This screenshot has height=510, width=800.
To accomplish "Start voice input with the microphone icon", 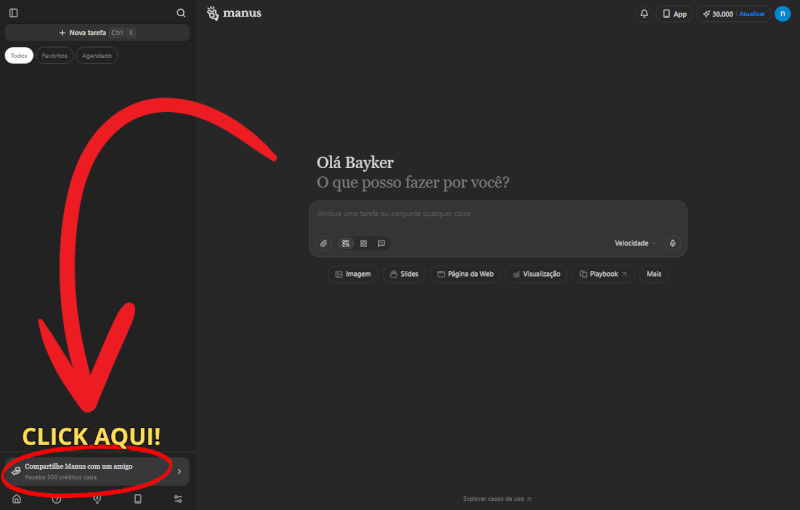I will (673, 243).
